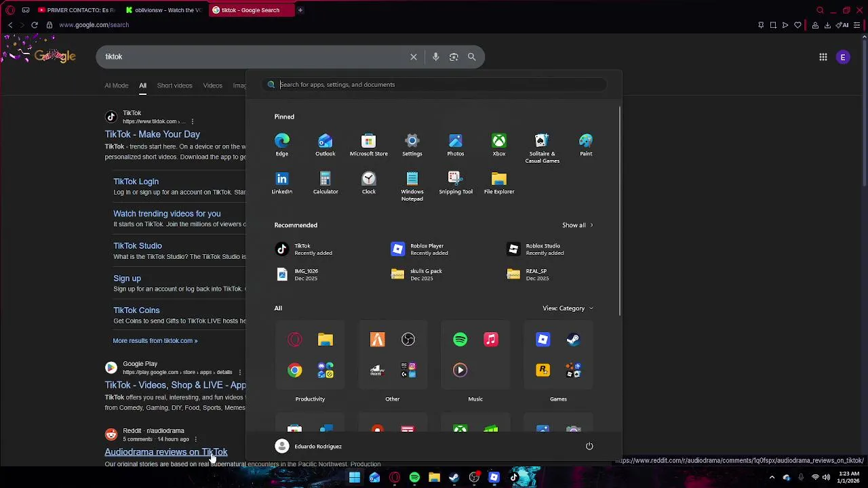The height and width of the screenshot is (488, 868).
Task: Open recently added Roblox Studio
Action: (536, 249)
